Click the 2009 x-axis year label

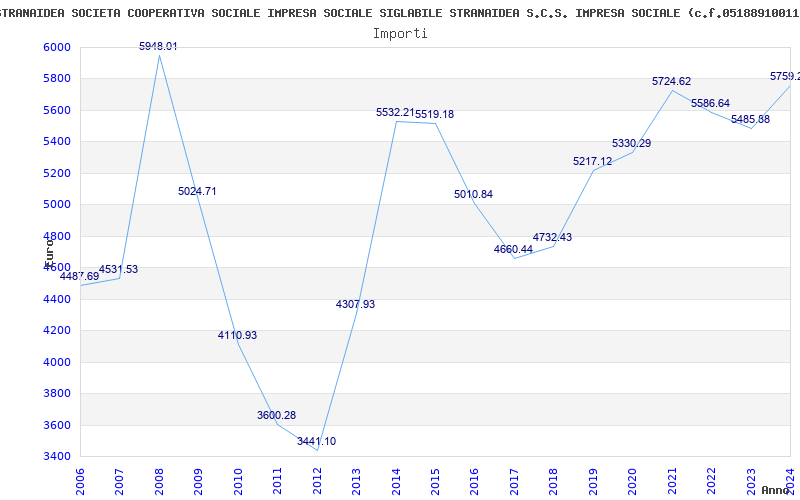coord(198,482)
